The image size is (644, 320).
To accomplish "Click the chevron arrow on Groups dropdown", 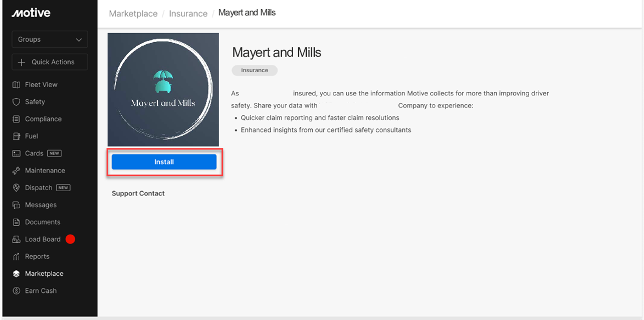I will click(x=79, y=40).
